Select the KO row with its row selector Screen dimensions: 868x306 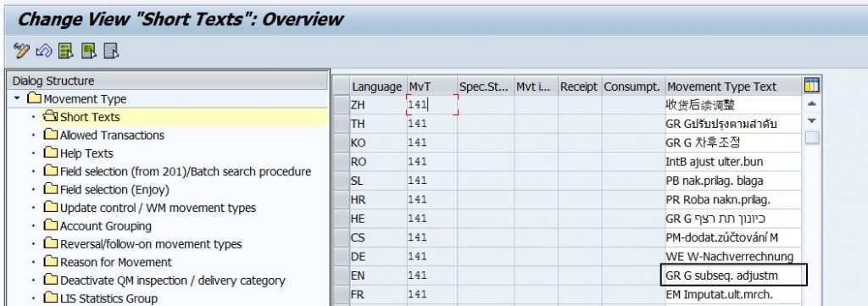[x=342, y=142]
